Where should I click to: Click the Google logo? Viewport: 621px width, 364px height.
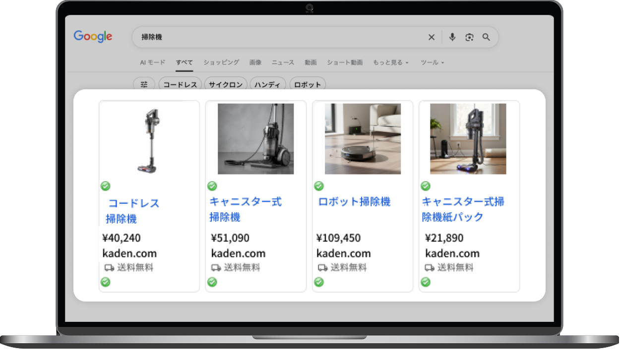pos(93,36)
